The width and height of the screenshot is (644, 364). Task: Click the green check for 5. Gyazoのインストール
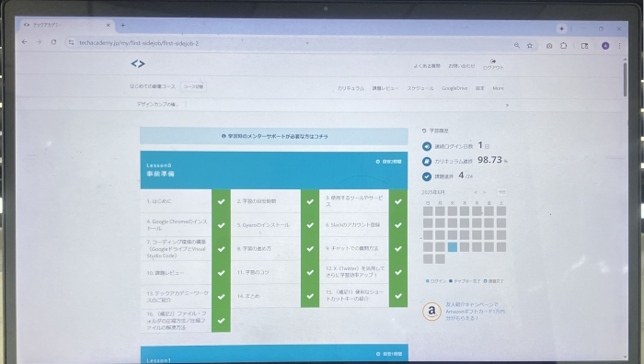click(x=310, y=225)
